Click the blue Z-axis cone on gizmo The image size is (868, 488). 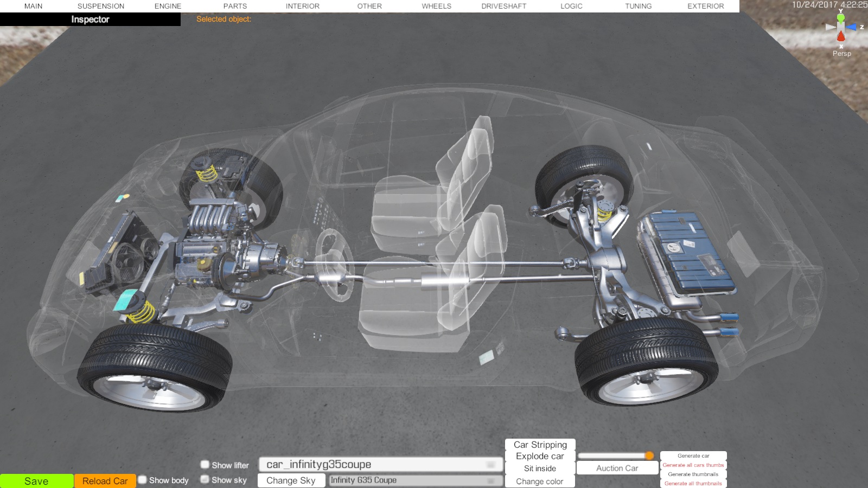pyautogui.click(x=852, y=27)
